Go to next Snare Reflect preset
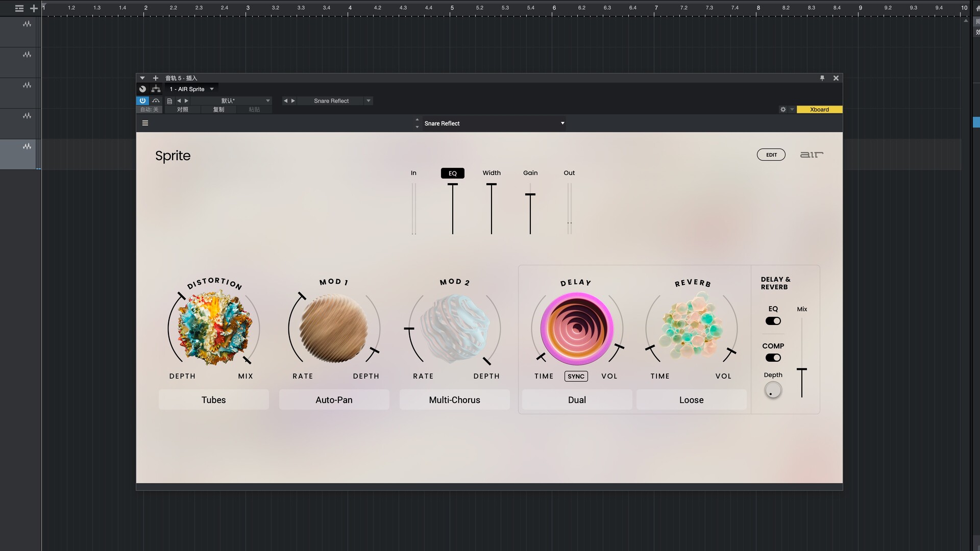This screenshot has height=551, width=980. [x=293, y=101]
